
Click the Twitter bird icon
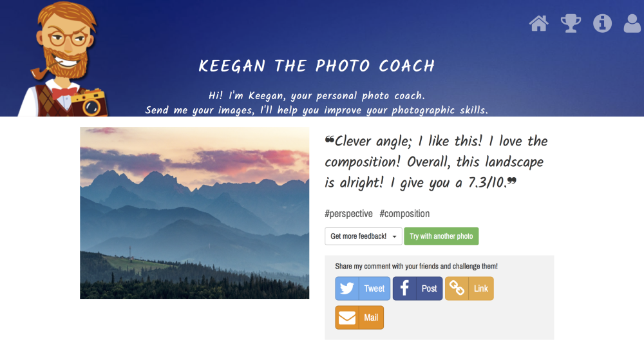point(347,289)
